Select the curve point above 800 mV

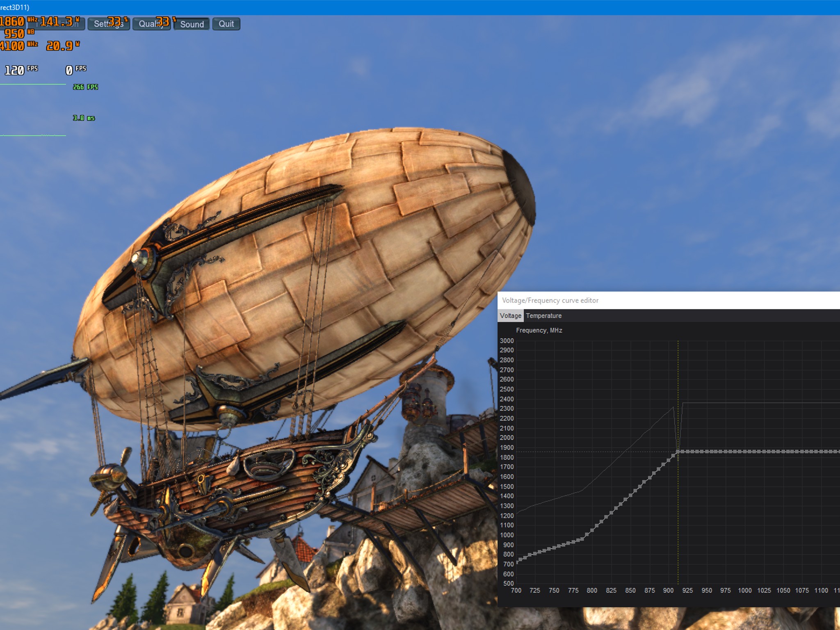[x=591, y=530]
